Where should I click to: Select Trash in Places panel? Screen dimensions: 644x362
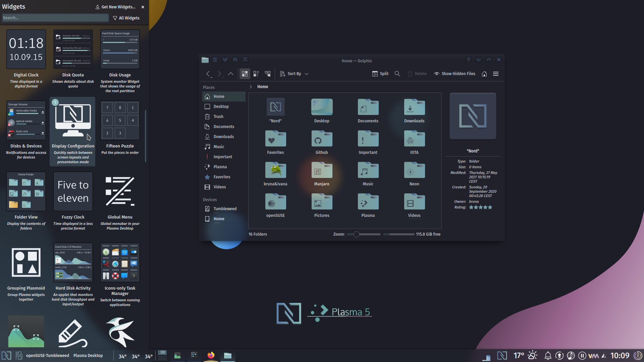[x=224, y=117]
